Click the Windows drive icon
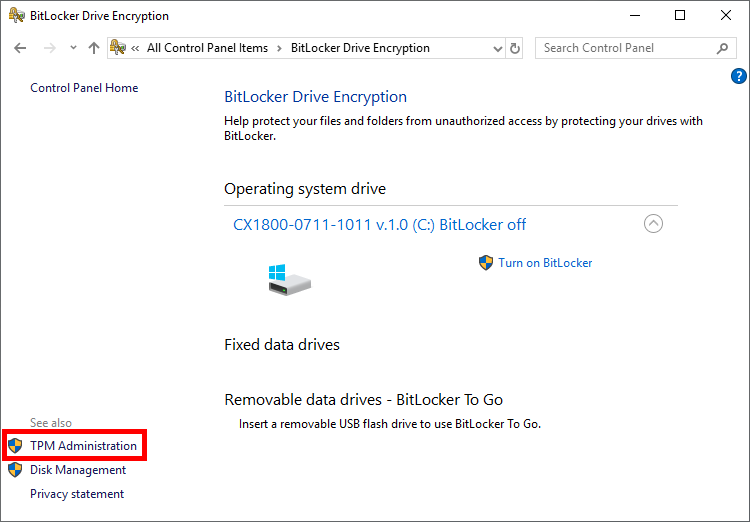This screenshot has width=750, height=522. 289,280
